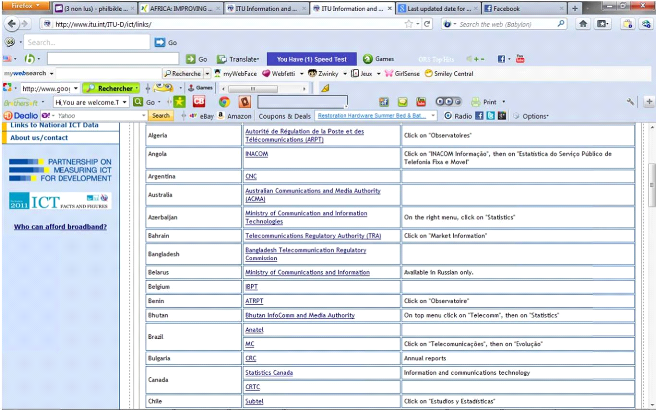Click the Chrome icon in the Brothersoft toolbar
Screen dimensions: 656x410
coord(222,101)
